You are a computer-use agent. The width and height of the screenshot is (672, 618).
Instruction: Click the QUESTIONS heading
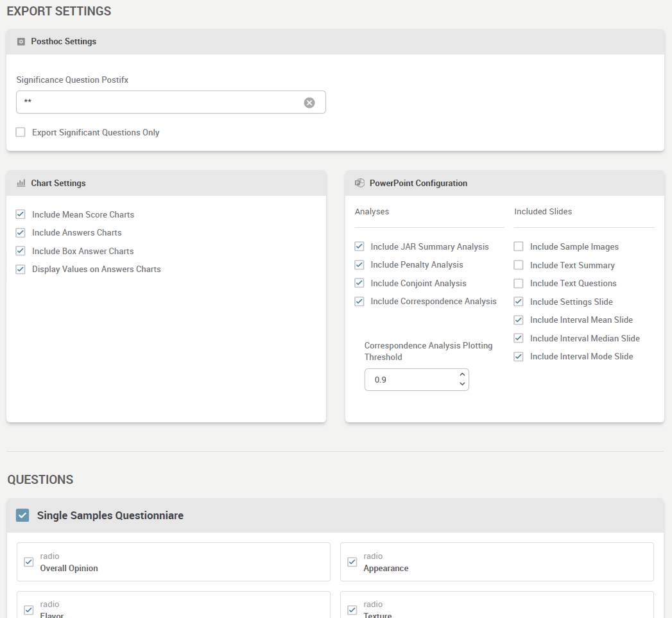pos(40,479)
